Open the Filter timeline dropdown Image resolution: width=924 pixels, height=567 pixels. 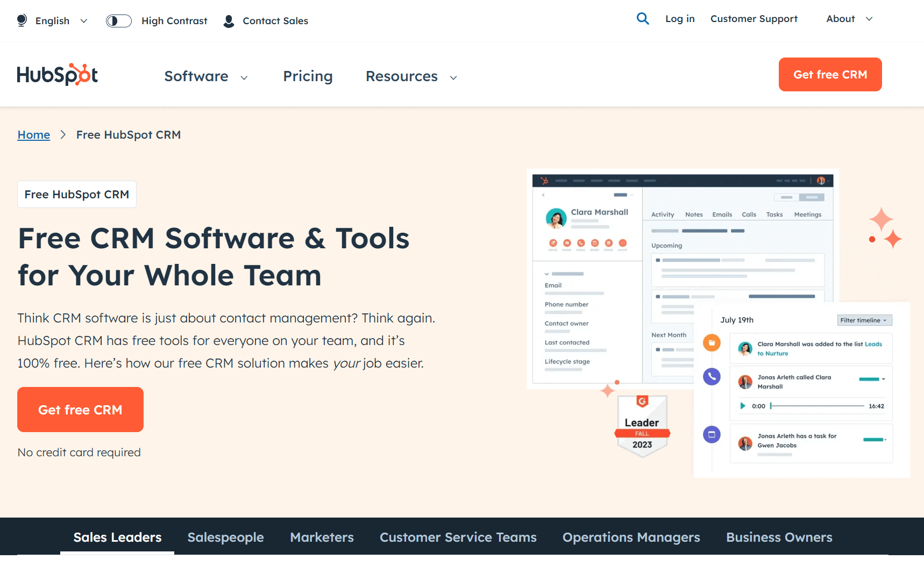pos(865,320)
